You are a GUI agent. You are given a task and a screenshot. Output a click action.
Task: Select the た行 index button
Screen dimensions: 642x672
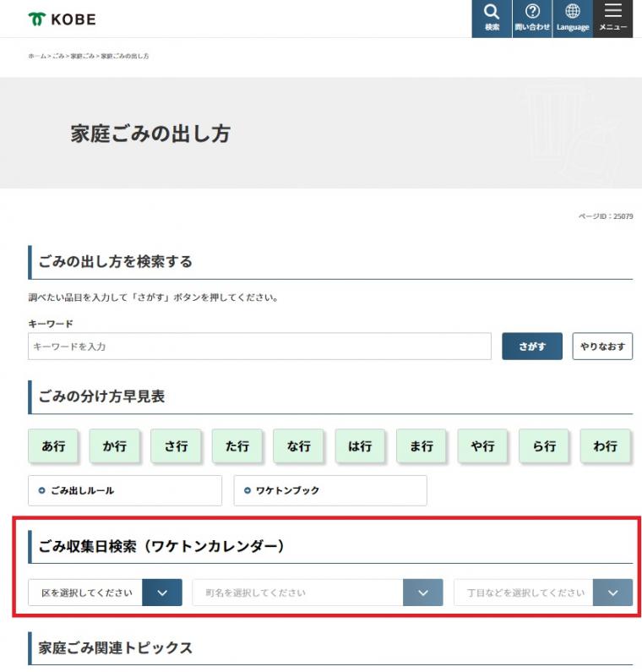(237, 446)
